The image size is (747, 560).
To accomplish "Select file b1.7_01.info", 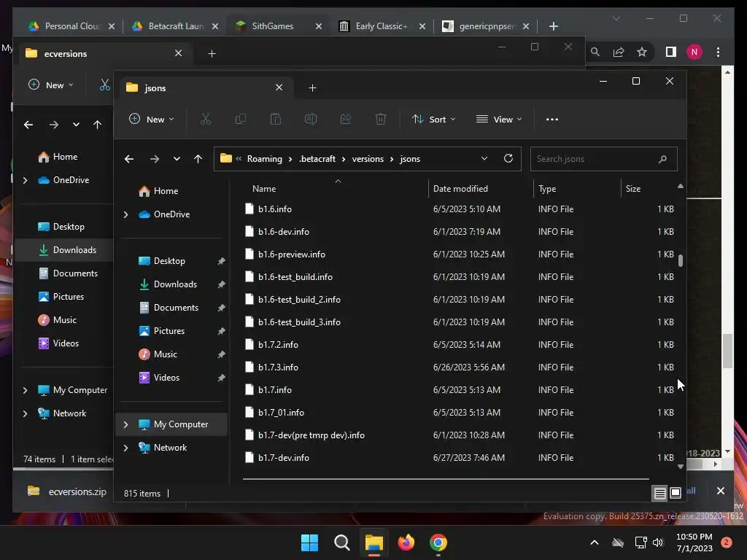I will tap(281, 413).
